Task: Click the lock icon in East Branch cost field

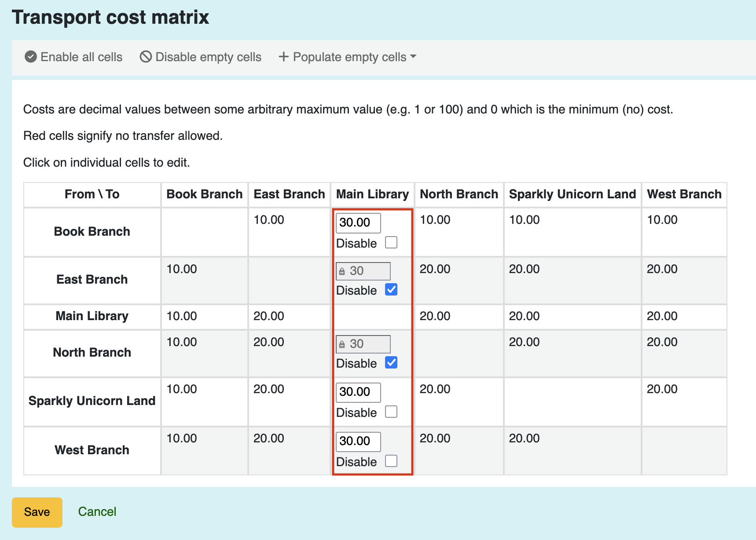Action: point(342,271)
